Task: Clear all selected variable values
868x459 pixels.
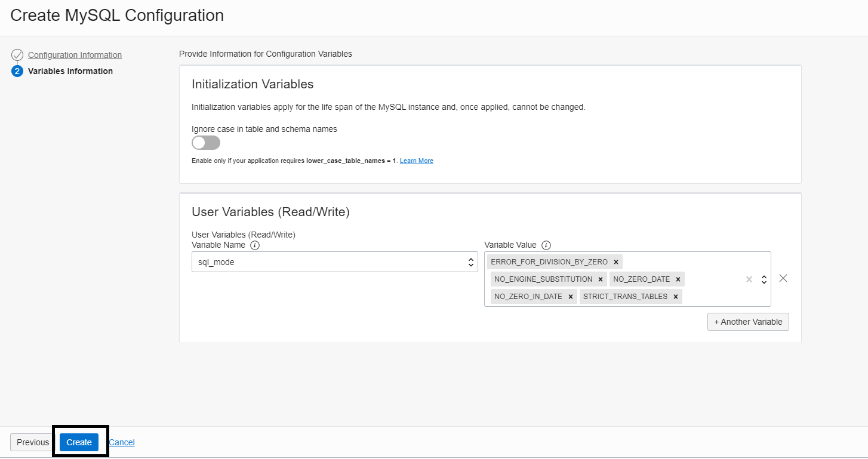Action: point(749,279)
